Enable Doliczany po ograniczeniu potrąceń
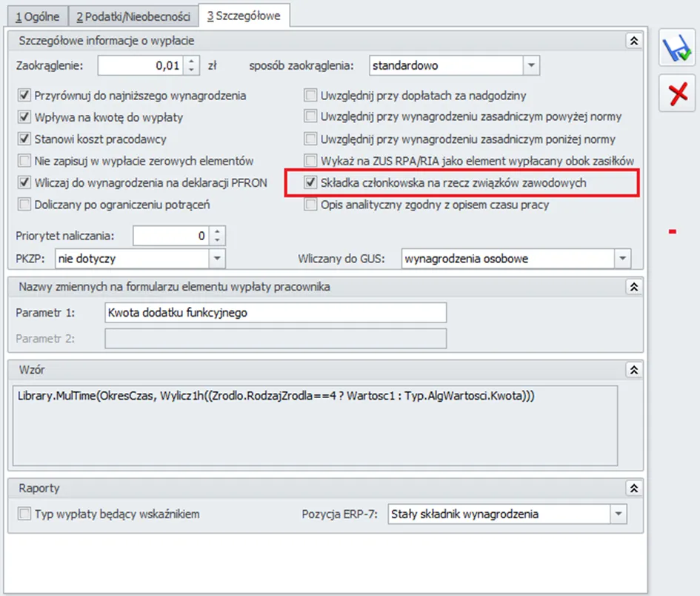This screenshot has height=596, width=700. [24, 205]
